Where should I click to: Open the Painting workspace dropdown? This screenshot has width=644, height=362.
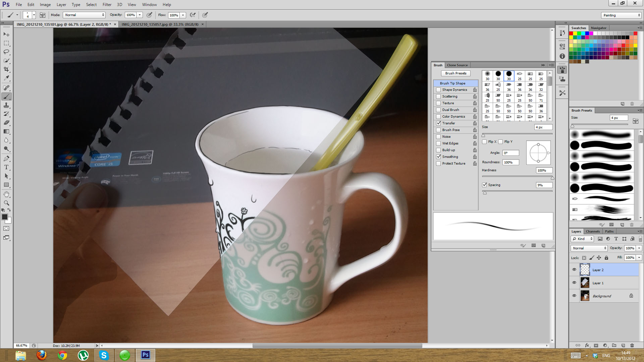coord(621,15)
